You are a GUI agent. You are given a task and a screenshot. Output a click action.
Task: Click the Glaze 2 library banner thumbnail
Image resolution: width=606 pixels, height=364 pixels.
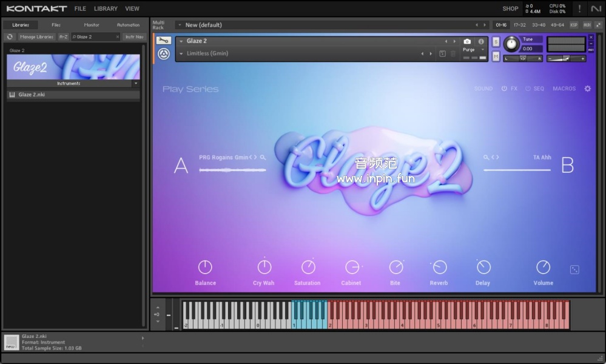coord(73,67)
